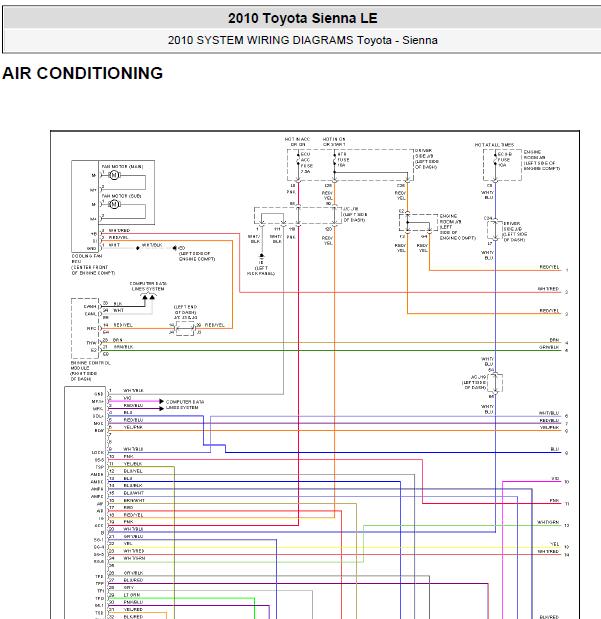The image size is (601, 619).
Task: Select the HTR FUSE 10A label
Action: [x=343, y=160]
